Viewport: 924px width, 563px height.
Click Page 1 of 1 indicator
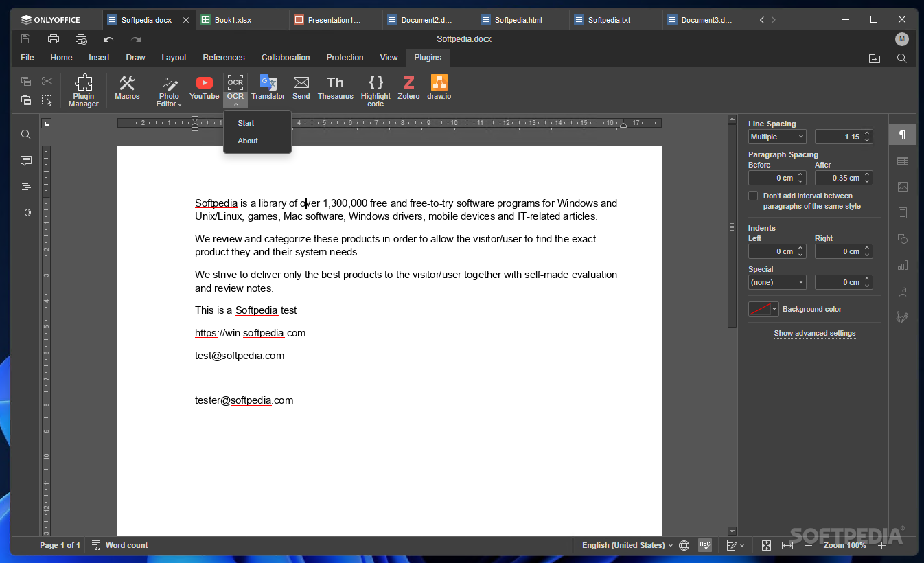(x=60, y=545)
